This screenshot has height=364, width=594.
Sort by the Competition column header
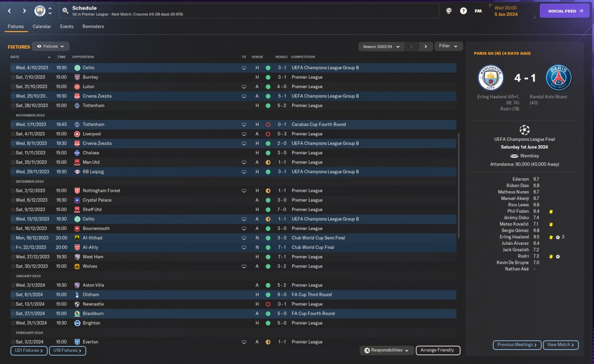303,57
